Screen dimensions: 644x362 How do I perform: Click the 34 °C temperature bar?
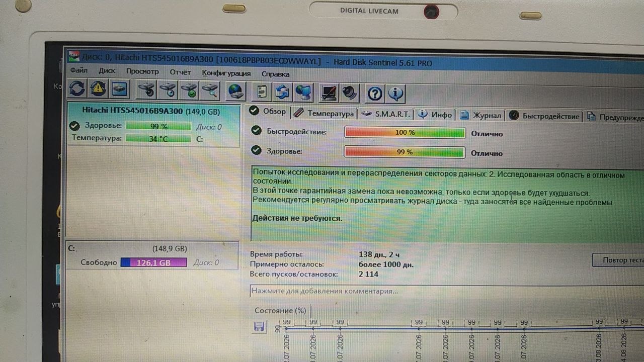tap(158, 138)
